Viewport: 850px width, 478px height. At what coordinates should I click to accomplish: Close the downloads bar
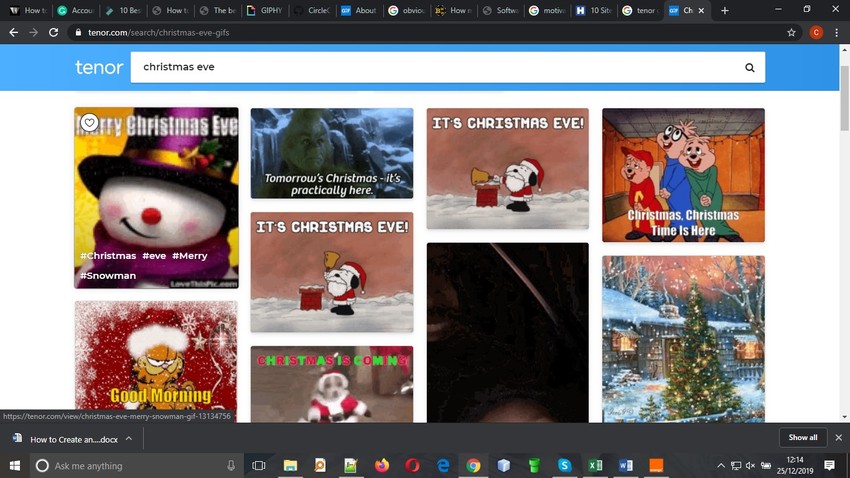(839, 437)
